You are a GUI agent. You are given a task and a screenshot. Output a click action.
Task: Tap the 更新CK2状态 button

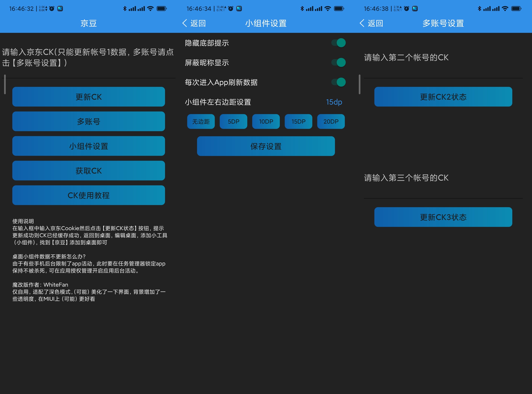[443, 97]
